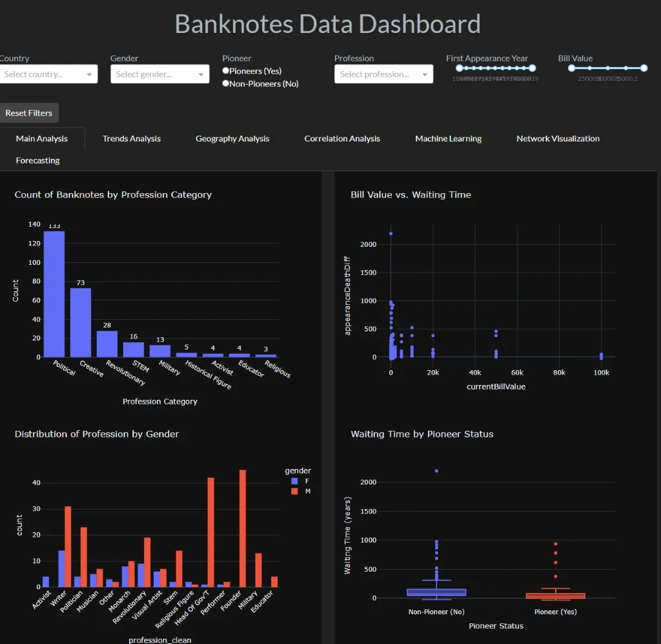
Task: Click the First Appearance Year slider's left handle
Action: 459,68
